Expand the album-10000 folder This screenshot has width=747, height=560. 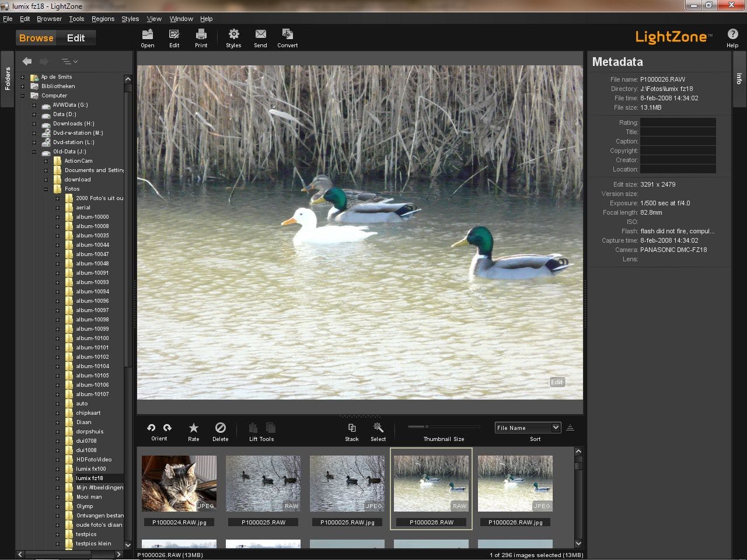pyautogui.click(x=58, y=217)
